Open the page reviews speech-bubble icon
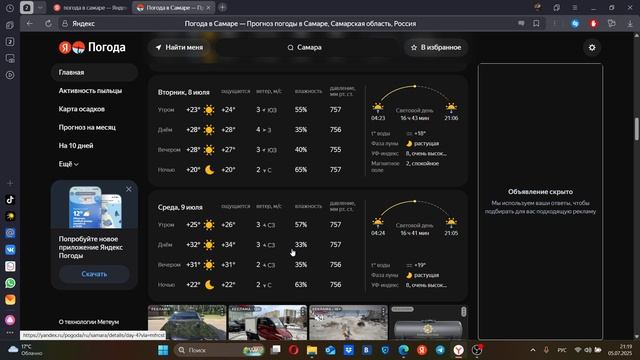 [x=521, y=24]
